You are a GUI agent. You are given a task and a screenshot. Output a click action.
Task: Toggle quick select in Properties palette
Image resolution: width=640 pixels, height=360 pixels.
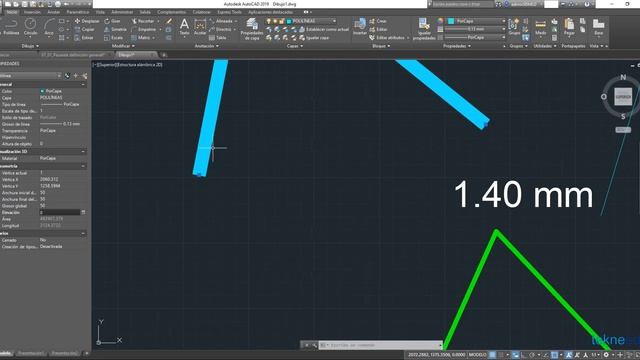(x=84, y=76)
